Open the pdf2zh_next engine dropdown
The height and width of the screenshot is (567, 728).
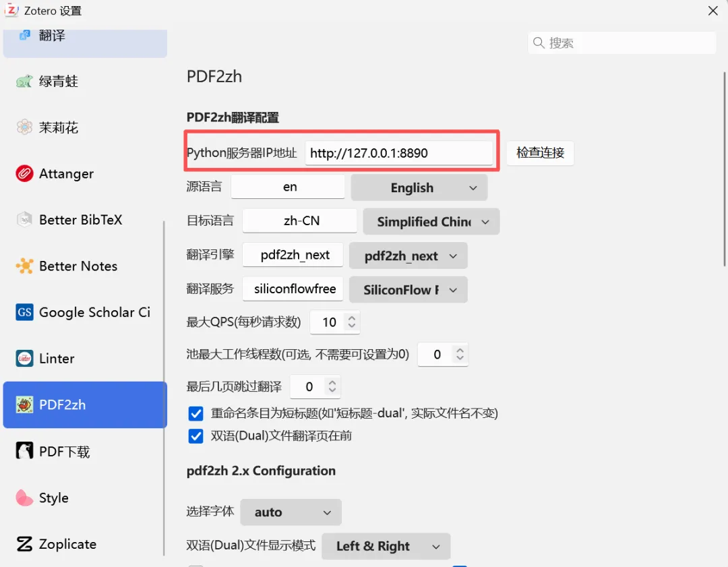click(x=408, y=256)
